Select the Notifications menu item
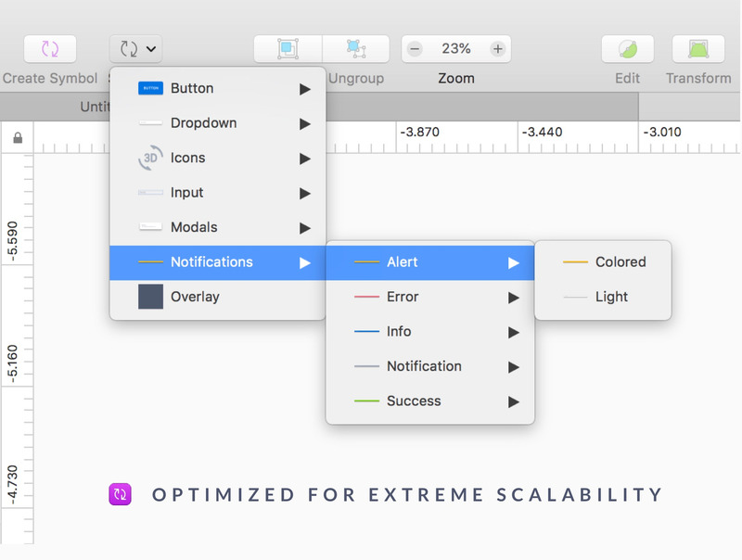This screenshot has height=560, width=742. 218,262
